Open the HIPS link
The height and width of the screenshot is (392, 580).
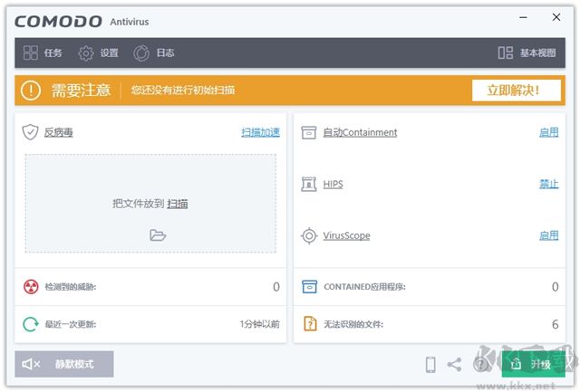333,184
